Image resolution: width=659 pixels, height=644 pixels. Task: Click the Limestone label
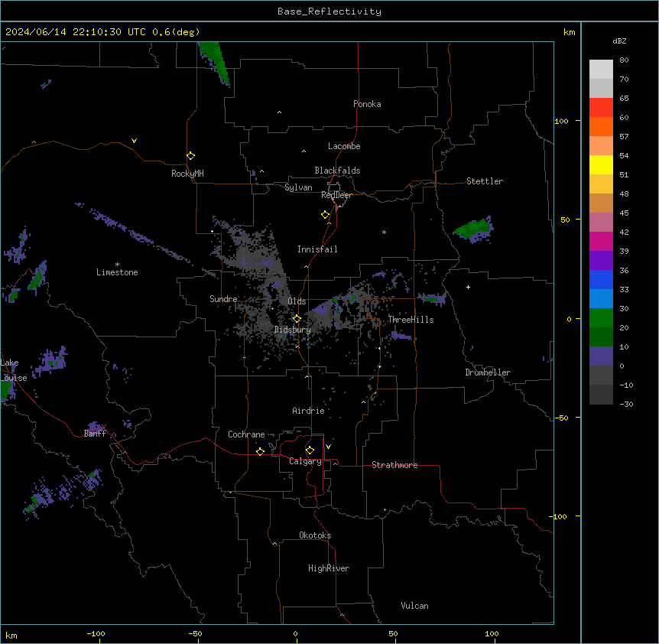tap(117, 272)
